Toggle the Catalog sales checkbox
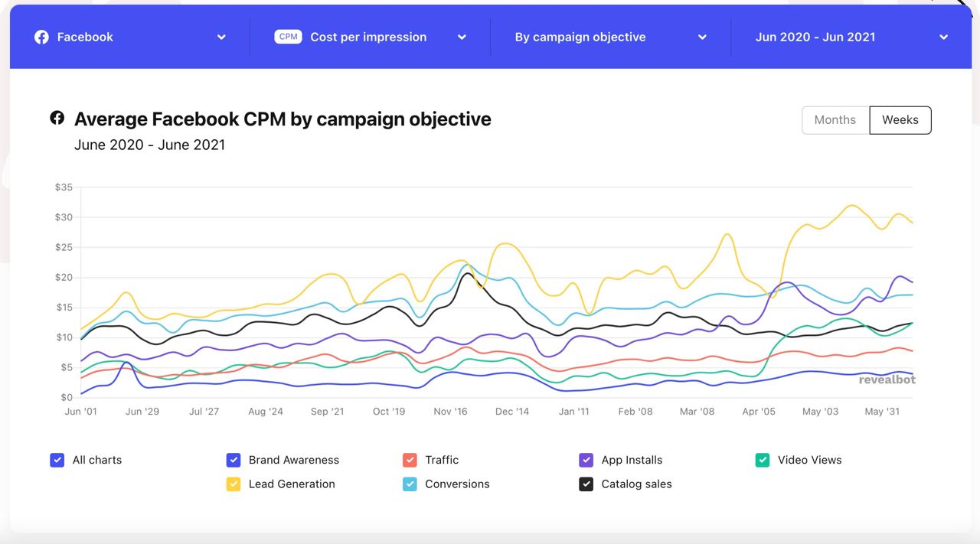This screenshot has width=980, height=544. coord(586,484)
